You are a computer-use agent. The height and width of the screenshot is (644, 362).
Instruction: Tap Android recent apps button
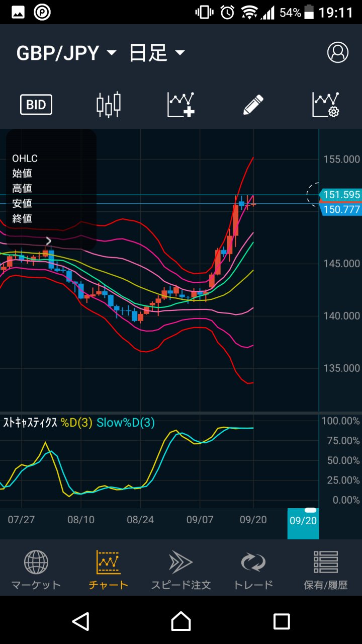[x=282, y=621]
